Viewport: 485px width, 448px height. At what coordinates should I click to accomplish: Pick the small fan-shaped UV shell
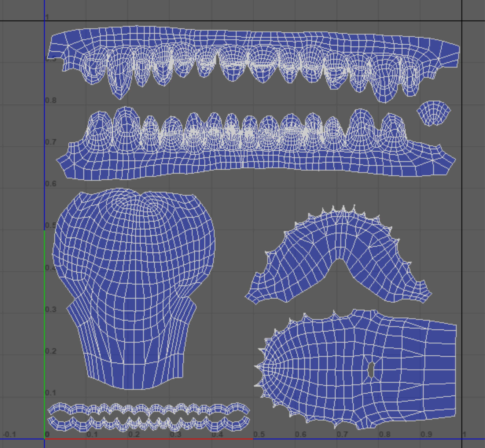(434, 113)
